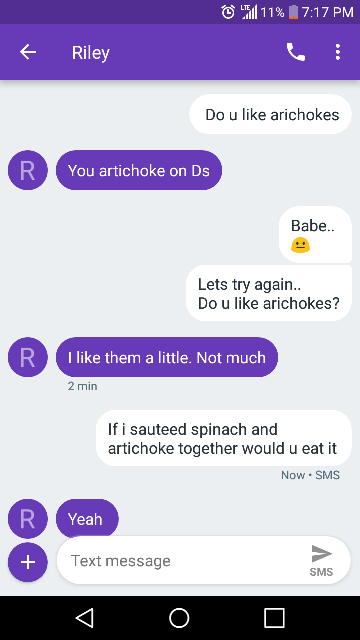Call Riley using the phone icon
Screen dimensions: 360x640
(x=296, y=52)
